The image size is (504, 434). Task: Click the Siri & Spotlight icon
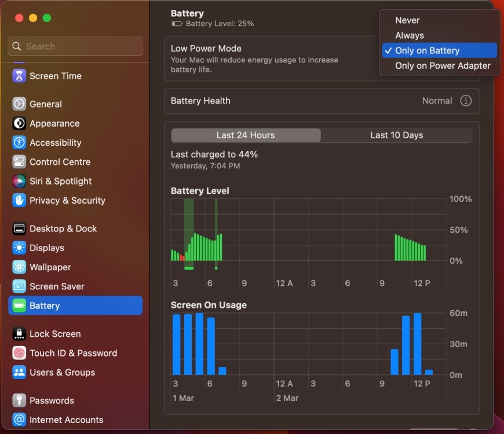19,181
